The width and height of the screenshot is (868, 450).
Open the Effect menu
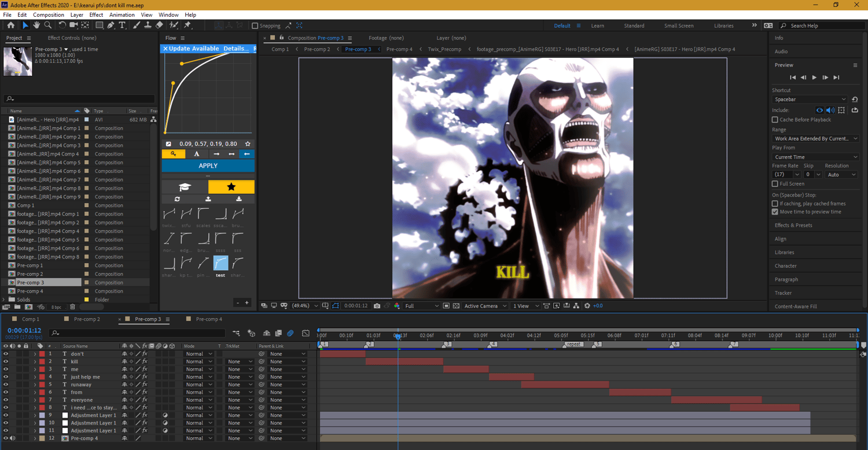(x=96, y=14)
